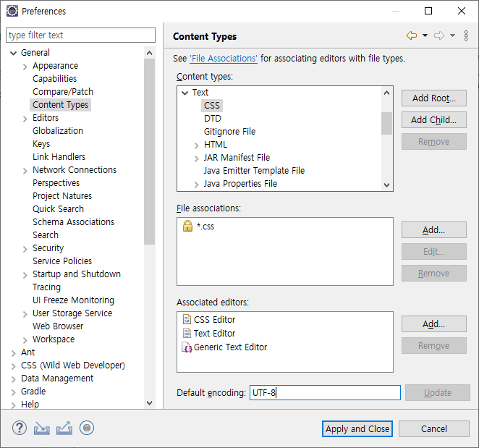This screenshot has height=448, width=479.
Task: Click the content types list scrollbar thumb
Action: (x=386, y=123)
